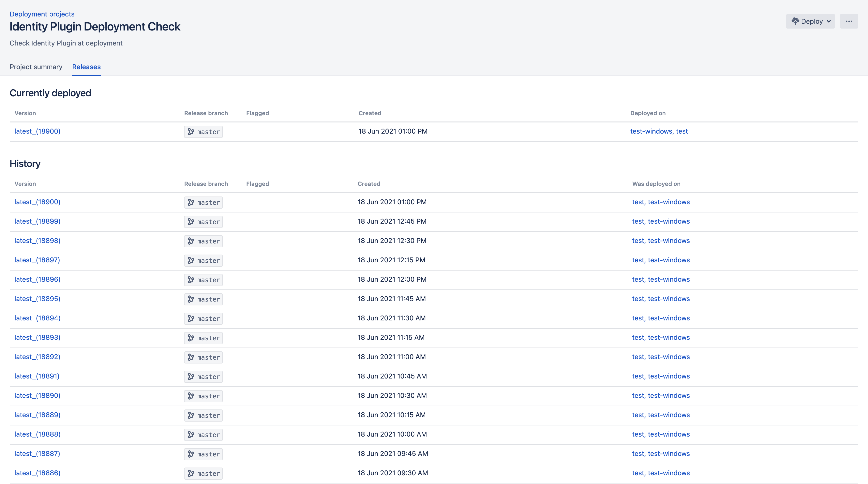
Task: Click master branch badge in History latest_(18900) row
Action: [x=203, y=203]
